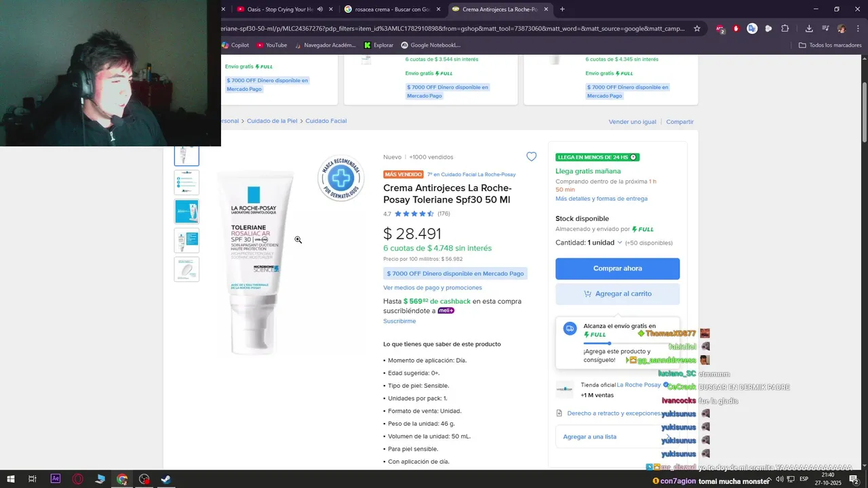Open the La Roche Posay official store link

pyautogui.click(x=639, y=385)
